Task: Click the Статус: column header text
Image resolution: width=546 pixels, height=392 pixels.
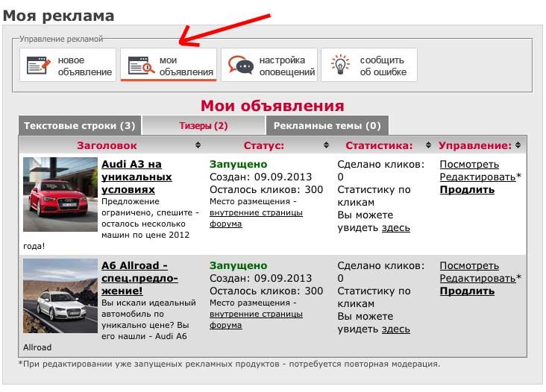Action: [264, 145]
